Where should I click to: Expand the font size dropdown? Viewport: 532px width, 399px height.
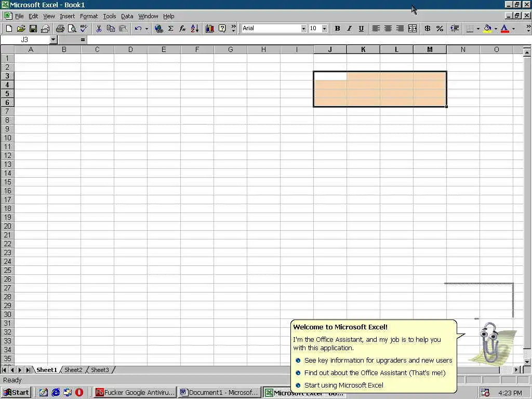point(325,29)
